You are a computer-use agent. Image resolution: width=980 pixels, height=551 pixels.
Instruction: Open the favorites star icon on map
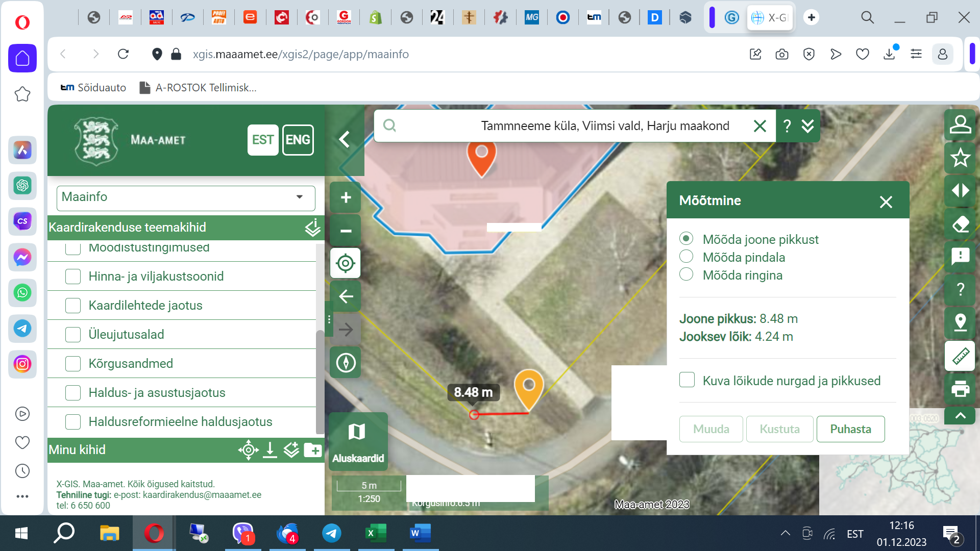point(960,158)
